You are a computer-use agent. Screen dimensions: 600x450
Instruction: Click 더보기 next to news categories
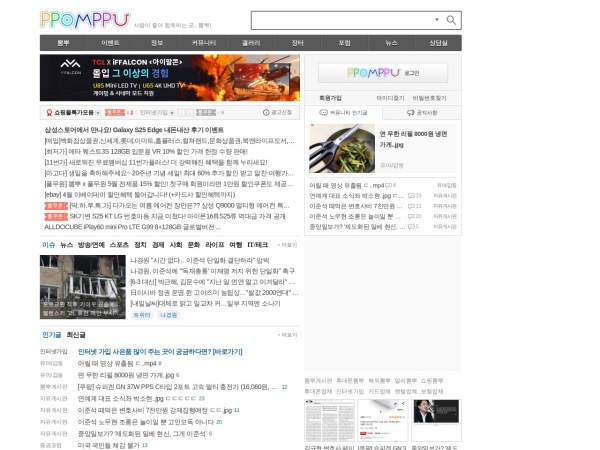tap(288, 245)
